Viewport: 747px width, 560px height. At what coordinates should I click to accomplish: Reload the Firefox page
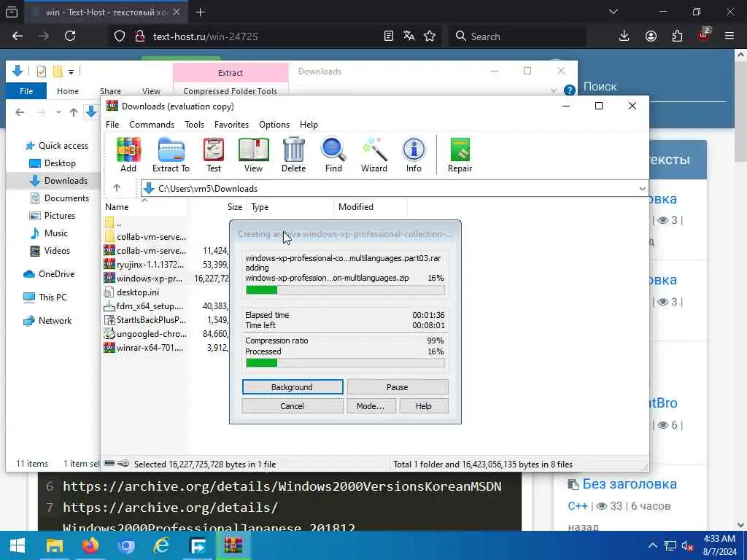point(70,36)
